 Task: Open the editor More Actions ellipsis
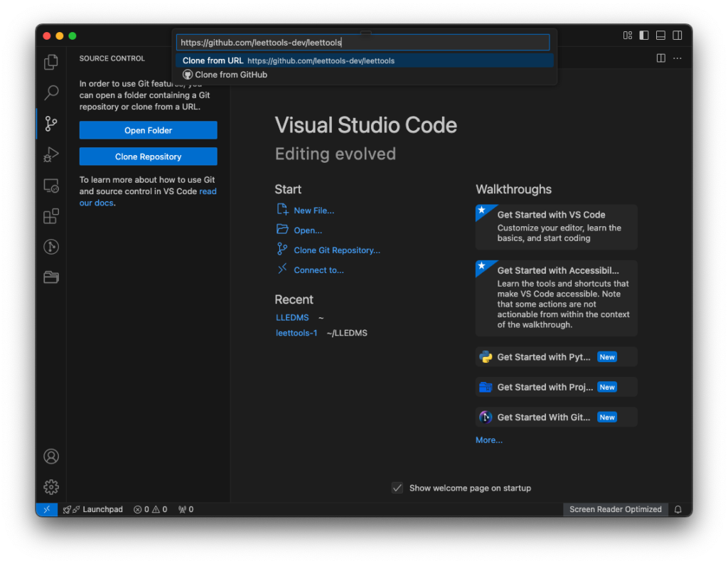(678, 58)
